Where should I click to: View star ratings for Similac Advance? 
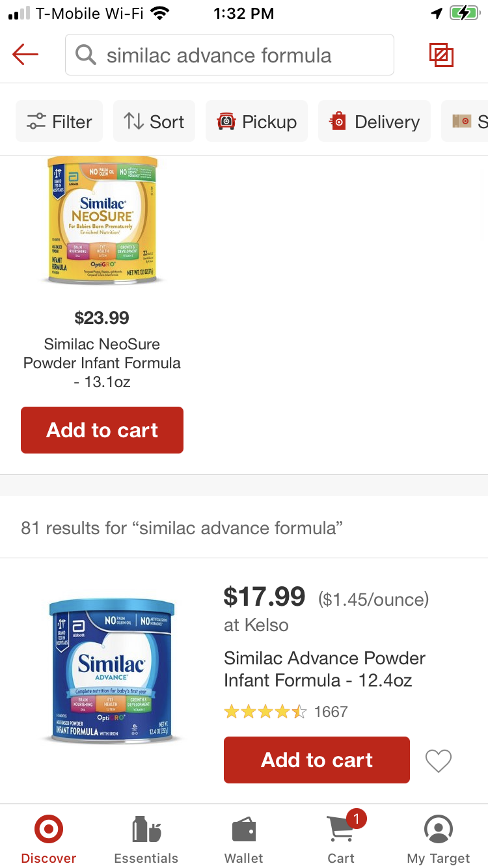pos(265,712)
